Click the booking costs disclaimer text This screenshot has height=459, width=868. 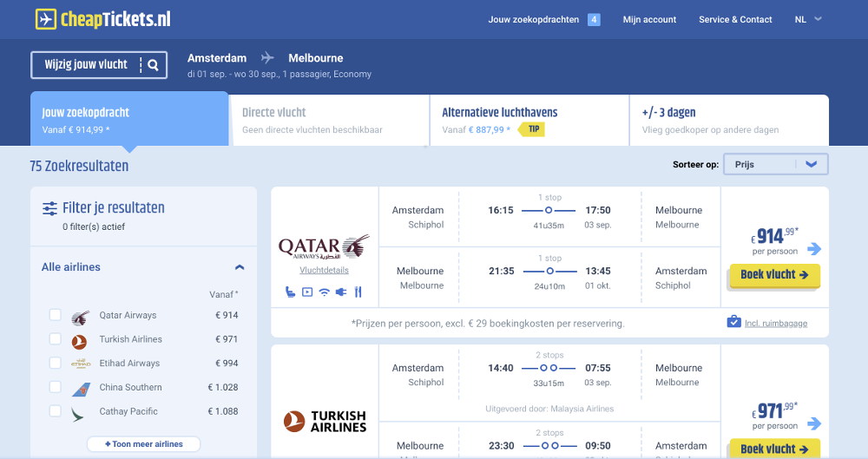(488, 324)
